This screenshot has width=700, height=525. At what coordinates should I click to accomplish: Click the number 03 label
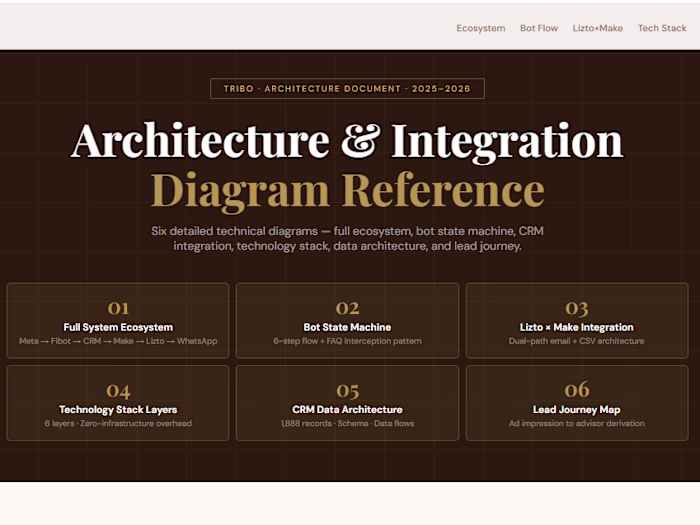(x=577, y=308)
